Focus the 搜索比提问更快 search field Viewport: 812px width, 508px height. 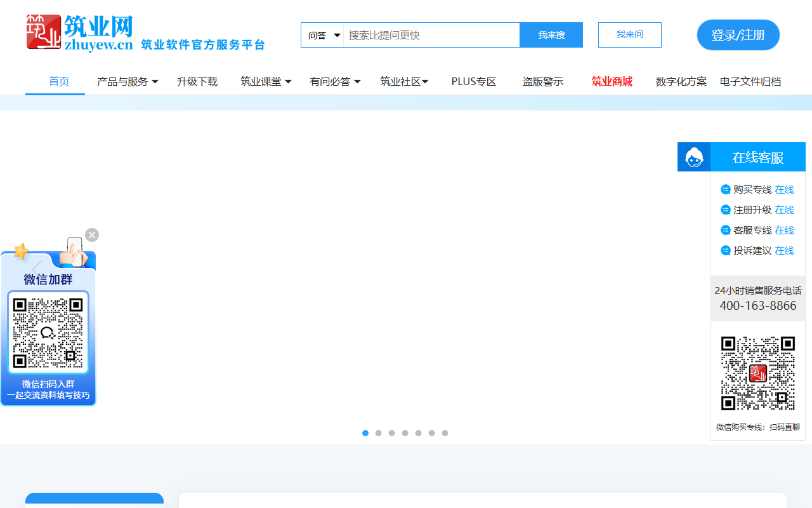[x=431, y=35]
